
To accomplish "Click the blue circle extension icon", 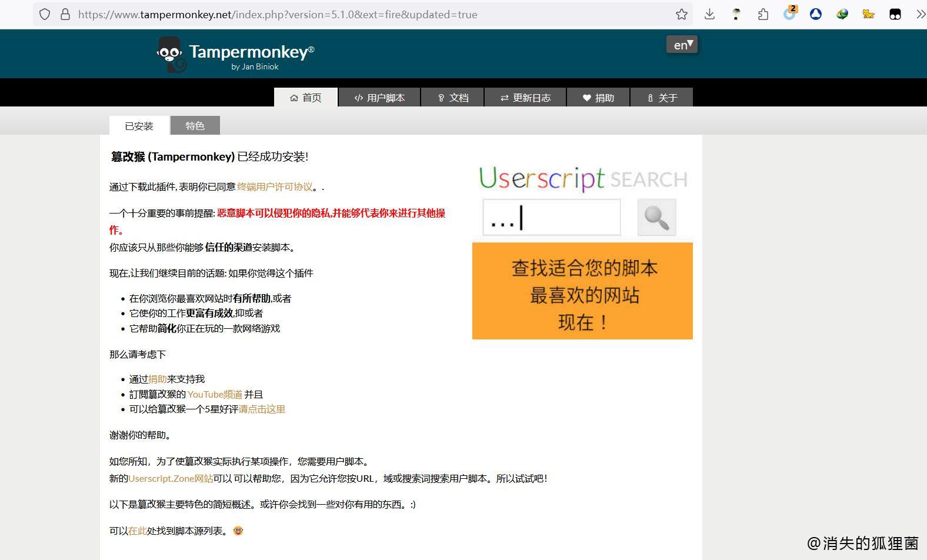I will point(815,14).
